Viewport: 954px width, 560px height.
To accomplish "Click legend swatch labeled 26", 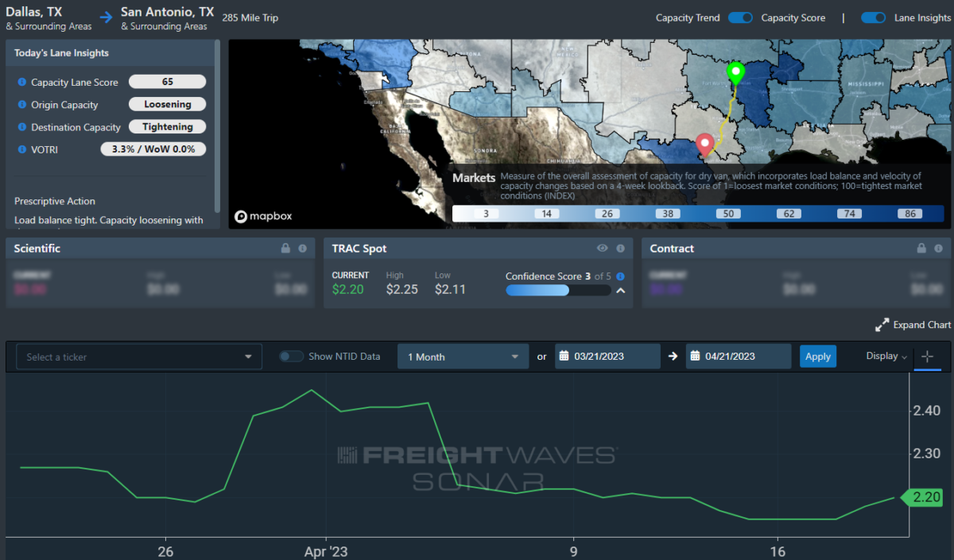I will pyautogui.click(x=607, y=214).
